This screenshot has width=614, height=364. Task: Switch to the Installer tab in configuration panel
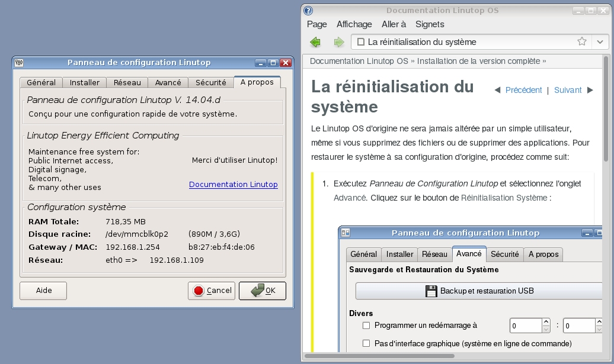click(x=85, y=82)
